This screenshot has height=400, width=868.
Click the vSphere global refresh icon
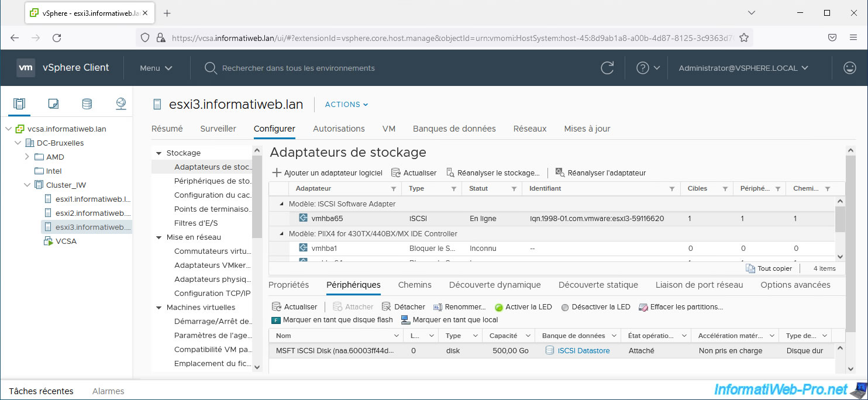pos(608,68)
